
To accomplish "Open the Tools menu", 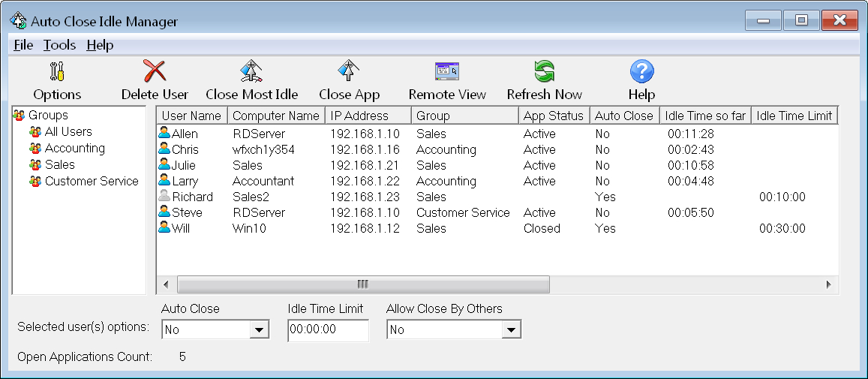I will 60,46.
